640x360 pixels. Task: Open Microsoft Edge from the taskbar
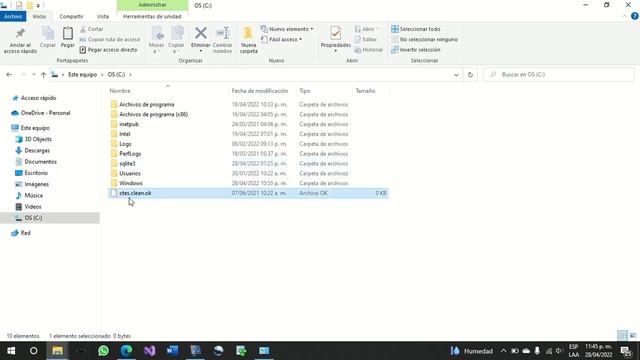point(127,351)
